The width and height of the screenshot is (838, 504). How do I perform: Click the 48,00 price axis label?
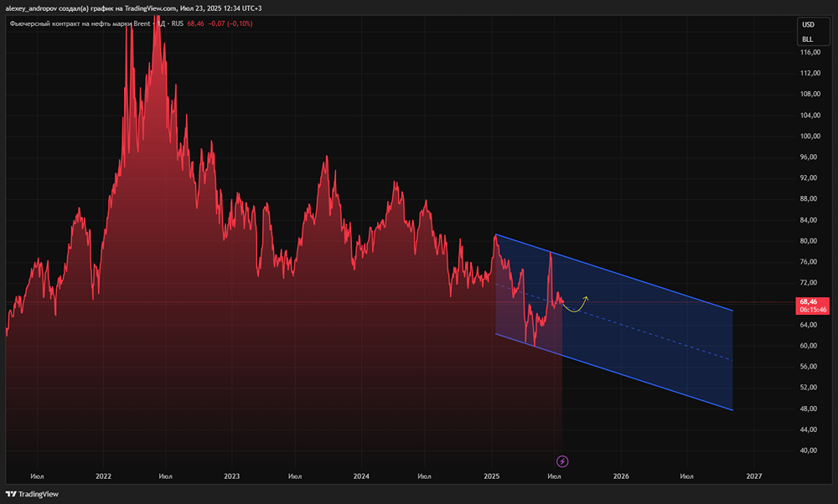809,409
